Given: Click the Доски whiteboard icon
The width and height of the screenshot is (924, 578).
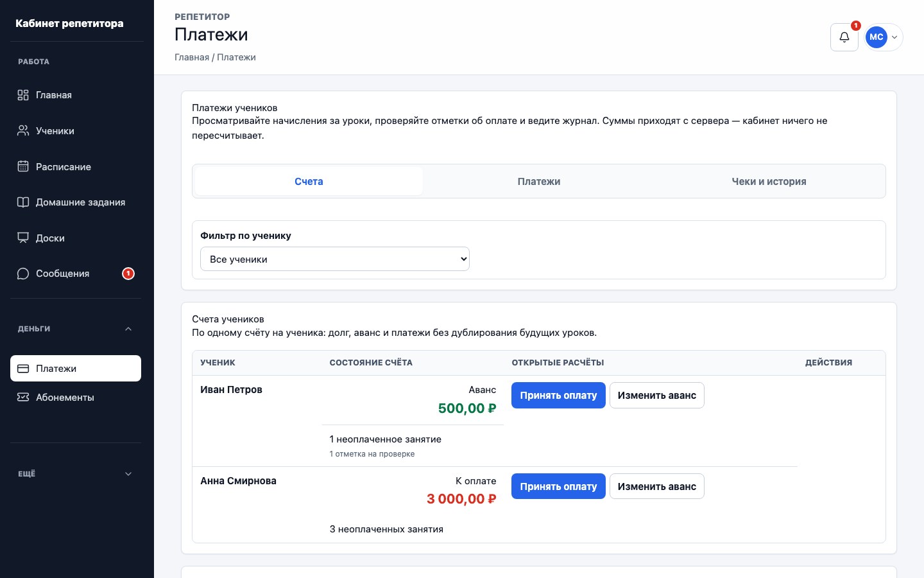Looking at the screenshot, I should [x=23, y=238].
